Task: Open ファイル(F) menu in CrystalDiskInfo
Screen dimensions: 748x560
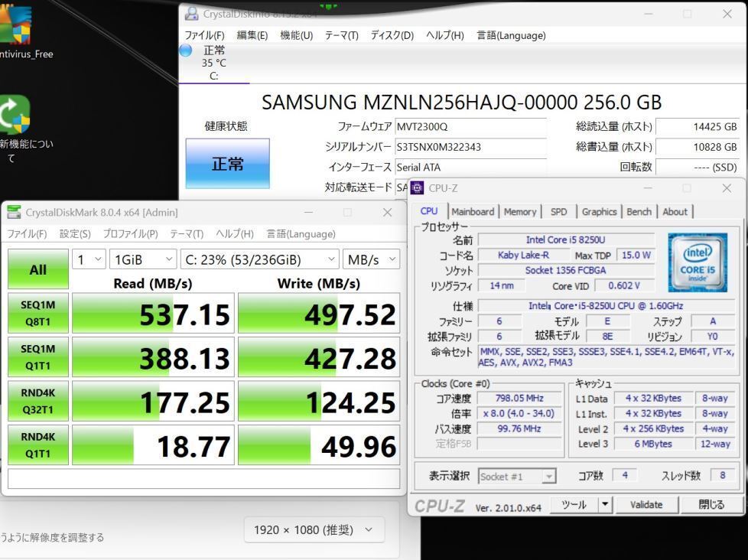Action: coord(205,35)
